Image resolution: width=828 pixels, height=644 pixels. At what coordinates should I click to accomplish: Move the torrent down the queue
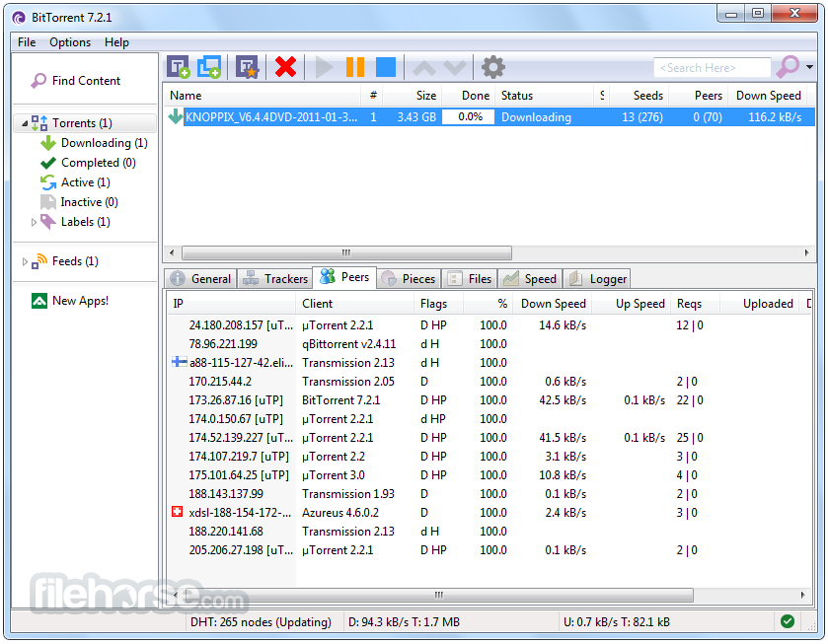454,67
